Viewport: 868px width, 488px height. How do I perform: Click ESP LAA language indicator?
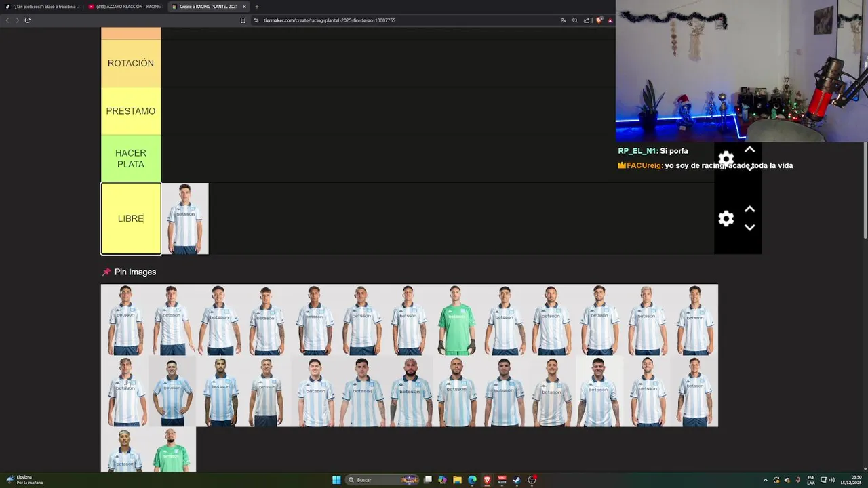[x=811, y=480]
